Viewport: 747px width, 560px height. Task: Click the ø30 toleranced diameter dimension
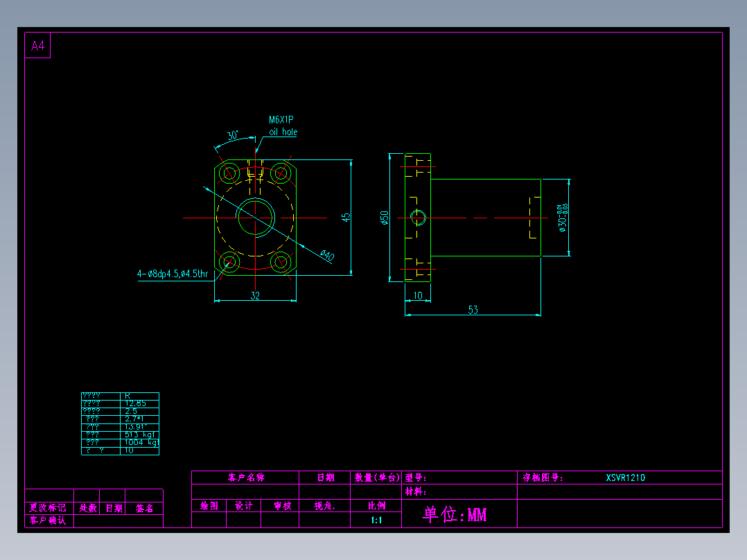(563, 218)
